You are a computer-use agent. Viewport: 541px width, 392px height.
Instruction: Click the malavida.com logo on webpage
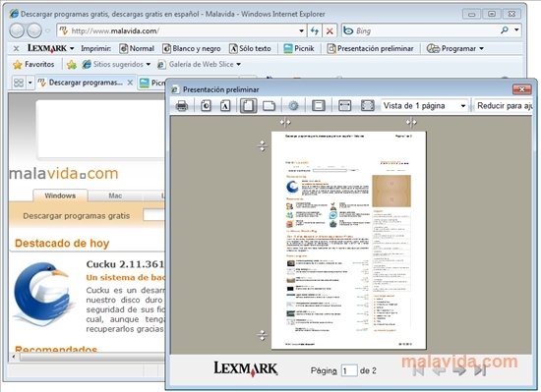[x=64, y=174]
